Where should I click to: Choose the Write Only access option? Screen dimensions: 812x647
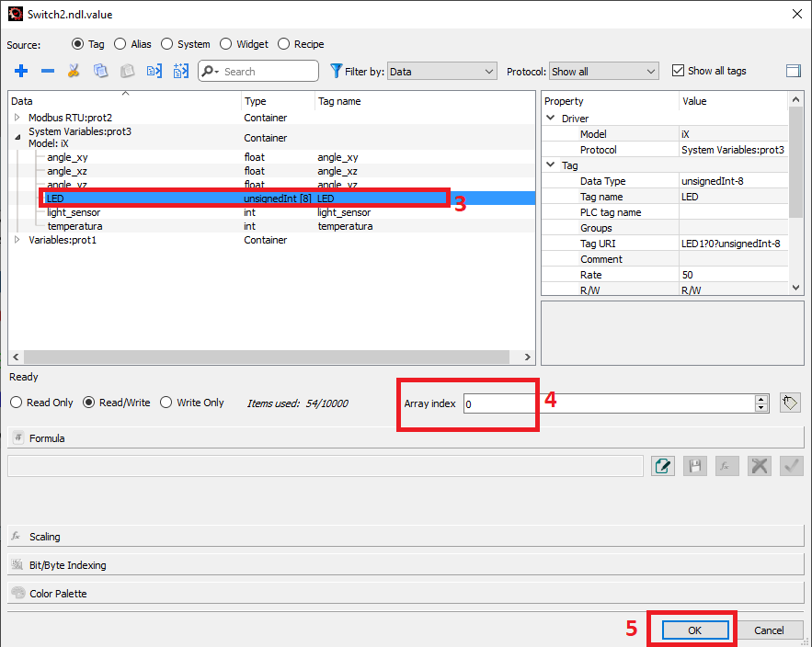click(x=166, y=403)
